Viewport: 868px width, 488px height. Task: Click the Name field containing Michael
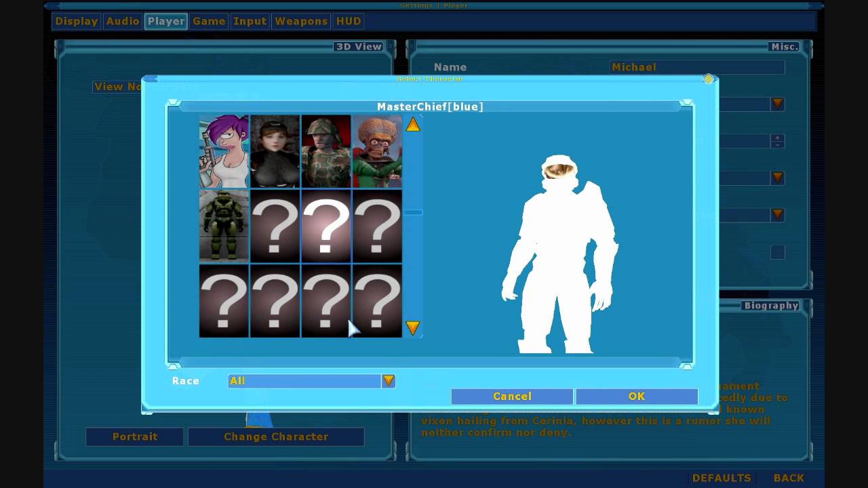(697, 67)
